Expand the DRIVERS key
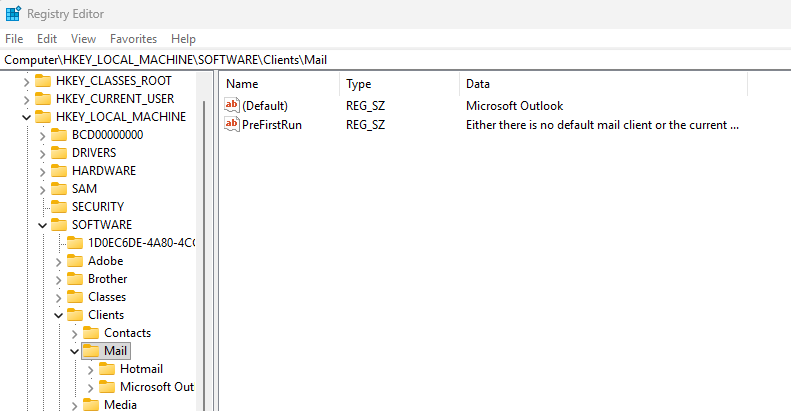This screenshot has height=411, width=791. [42, 154]
